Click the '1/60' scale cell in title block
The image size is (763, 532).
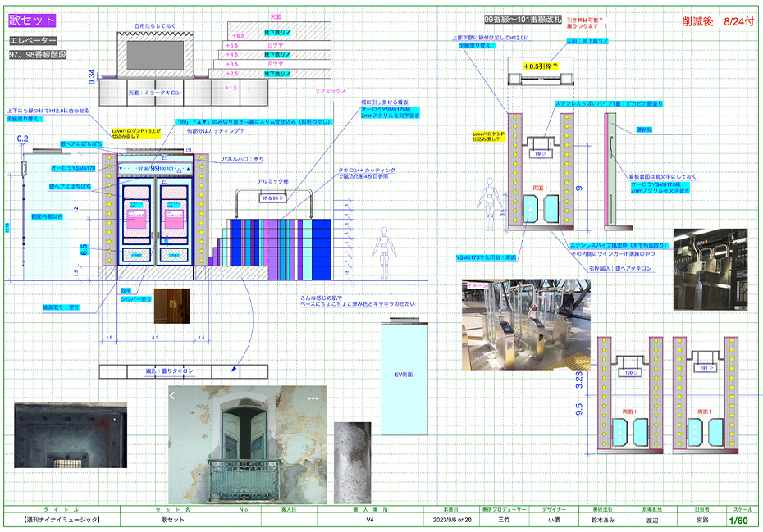[x=738, y=520]
